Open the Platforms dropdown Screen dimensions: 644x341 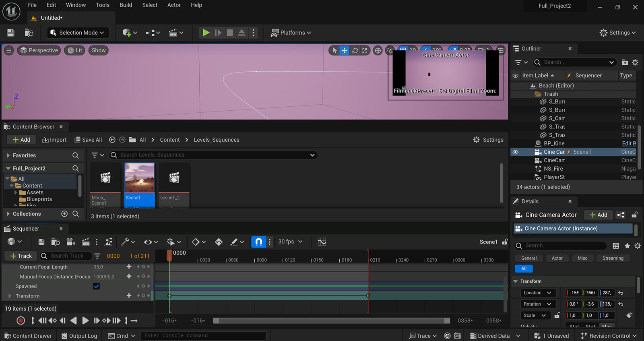(x=291, y=33)
